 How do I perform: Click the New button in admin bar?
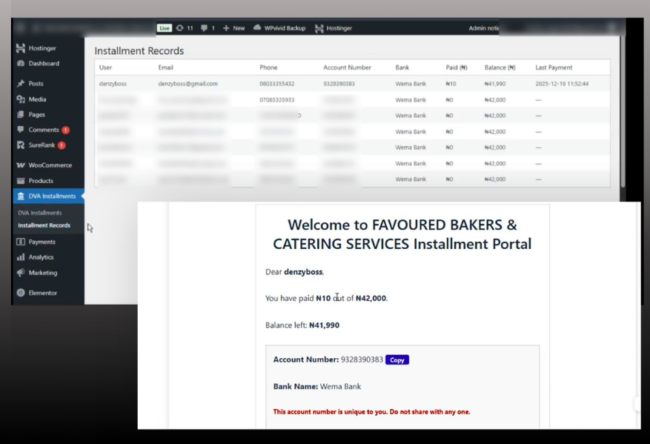[234, 28]
